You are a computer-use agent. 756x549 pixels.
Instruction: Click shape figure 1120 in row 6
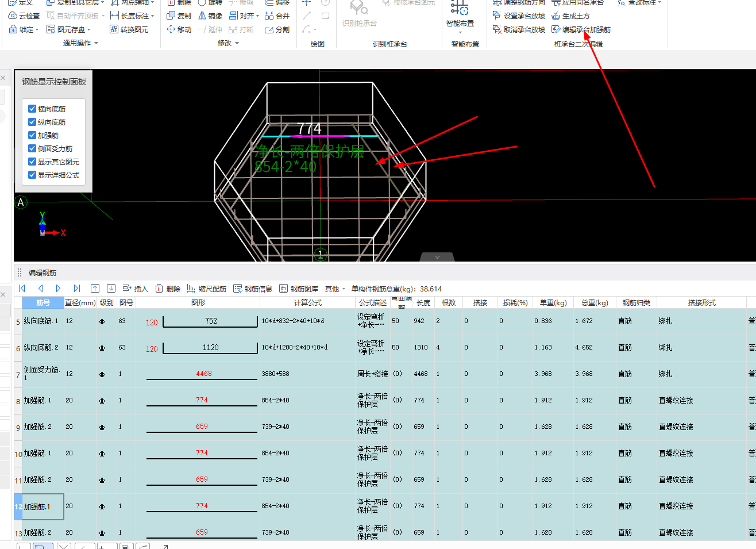click(211, 347)
